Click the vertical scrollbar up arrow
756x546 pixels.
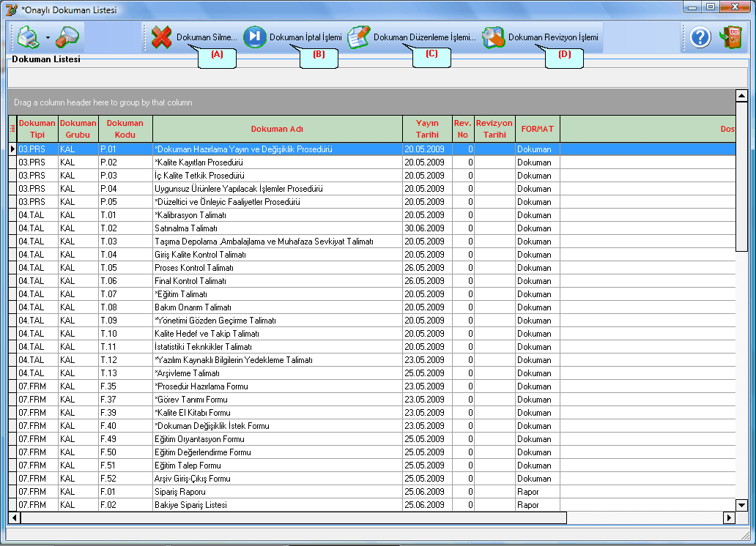(x=741, y=95)
